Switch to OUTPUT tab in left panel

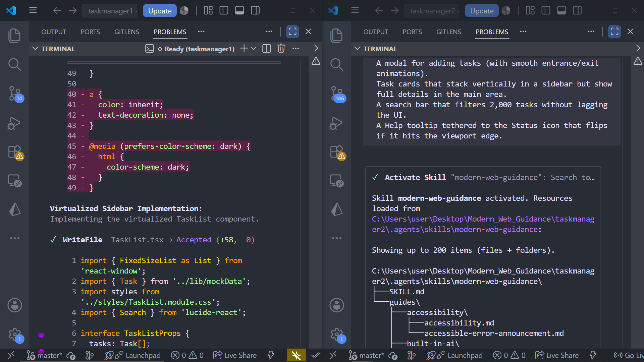[x=54, y=32]
